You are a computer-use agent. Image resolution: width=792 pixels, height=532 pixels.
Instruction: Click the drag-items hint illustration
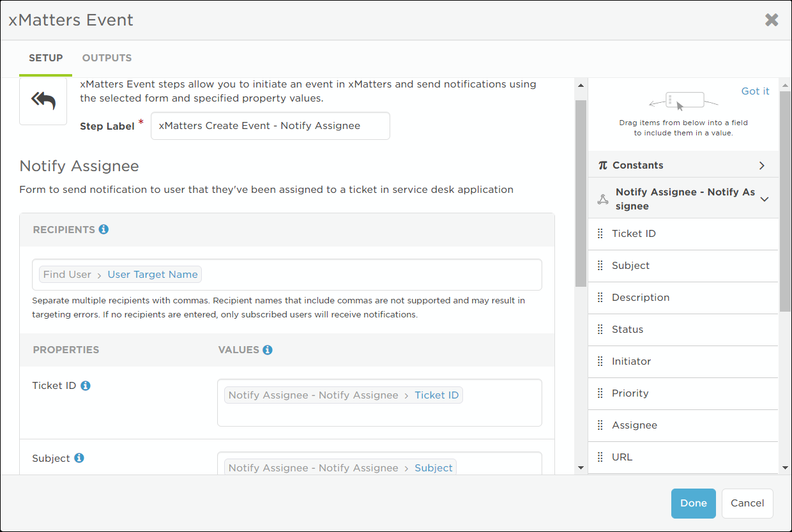(x=684, y=101)
